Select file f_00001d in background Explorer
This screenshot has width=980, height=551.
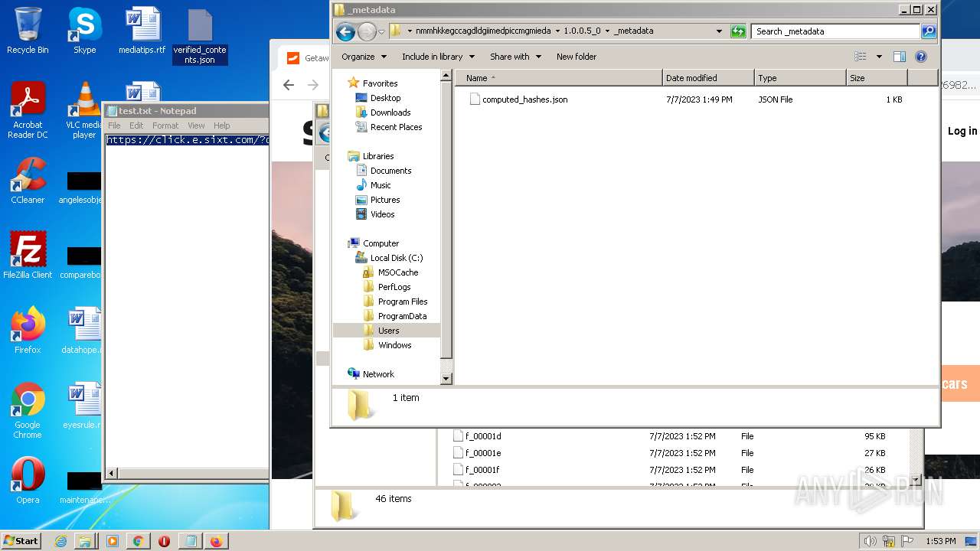pos(483,436)
